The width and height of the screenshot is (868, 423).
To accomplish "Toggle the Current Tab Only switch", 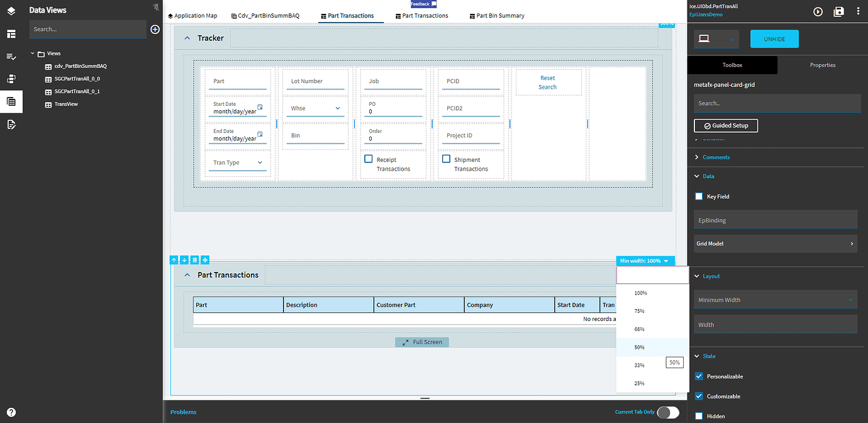I will coord(668,412).
